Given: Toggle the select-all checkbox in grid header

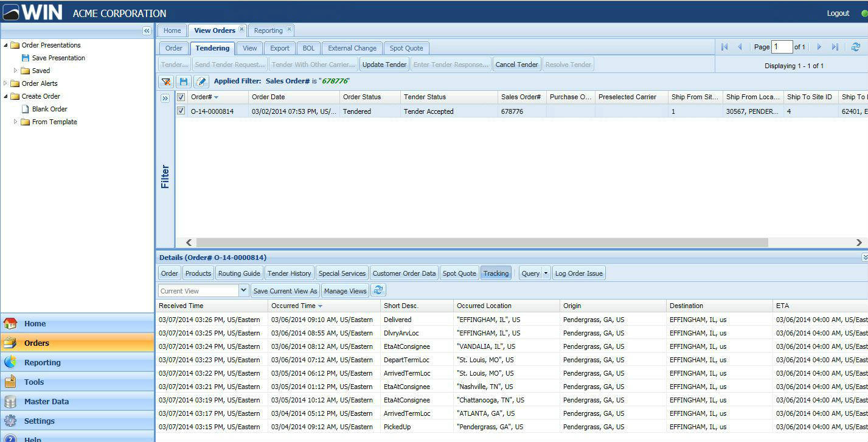Looking at the screenshot, I should coord(181,97).
